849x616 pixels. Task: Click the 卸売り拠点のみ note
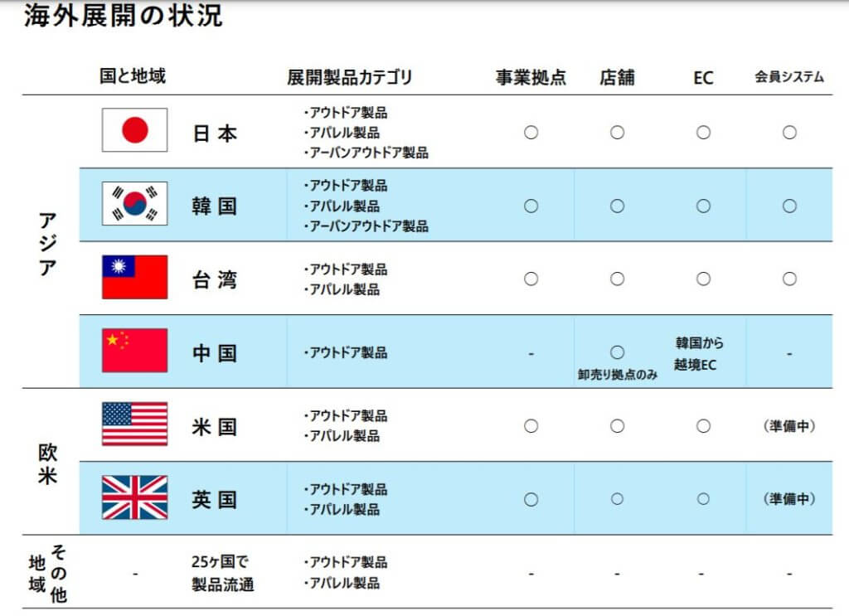pos(617,375)
